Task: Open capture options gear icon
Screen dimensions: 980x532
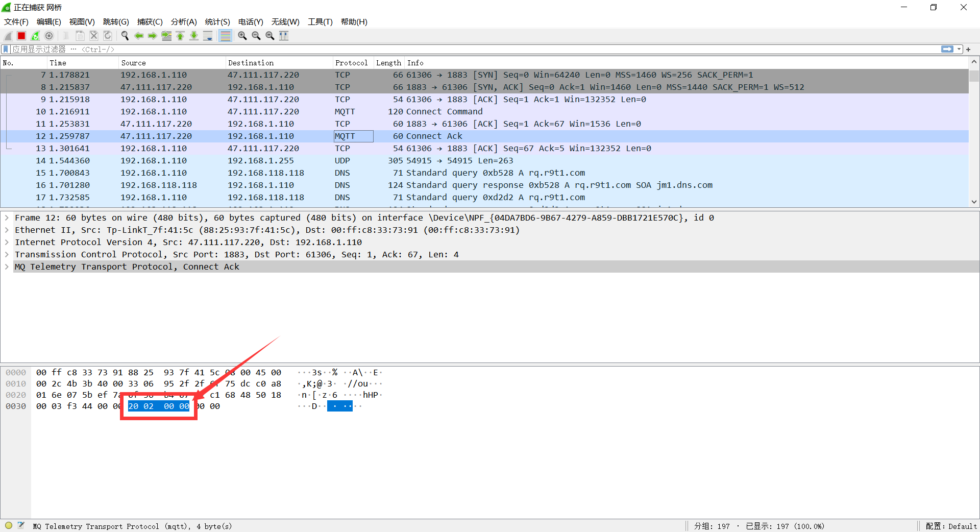Action: [x=49, y=36]
